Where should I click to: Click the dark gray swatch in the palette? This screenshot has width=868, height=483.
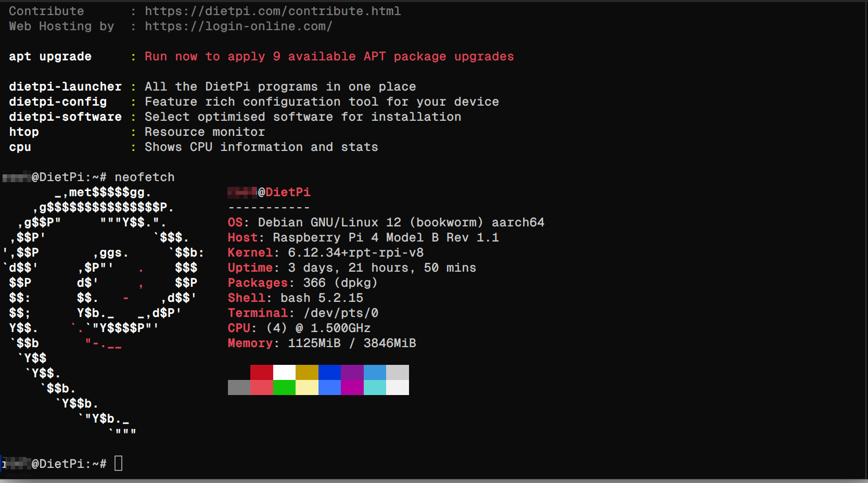239,387
